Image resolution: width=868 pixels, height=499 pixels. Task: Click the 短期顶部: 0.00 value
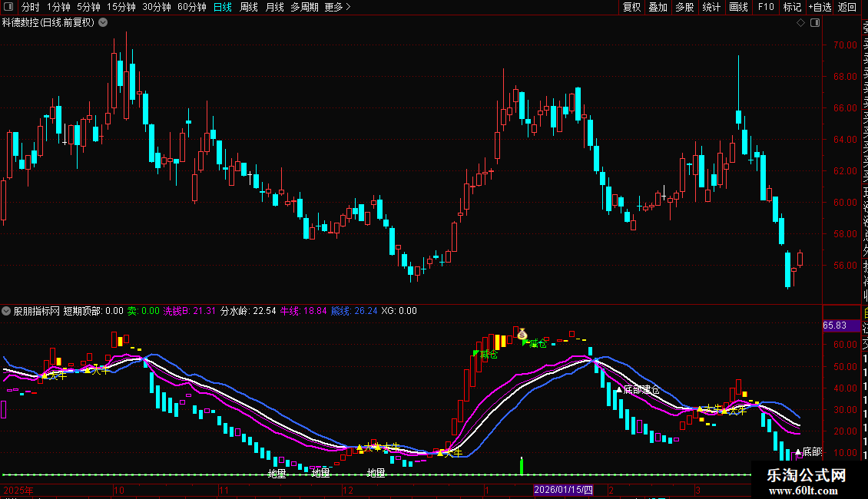coord(93,311)
